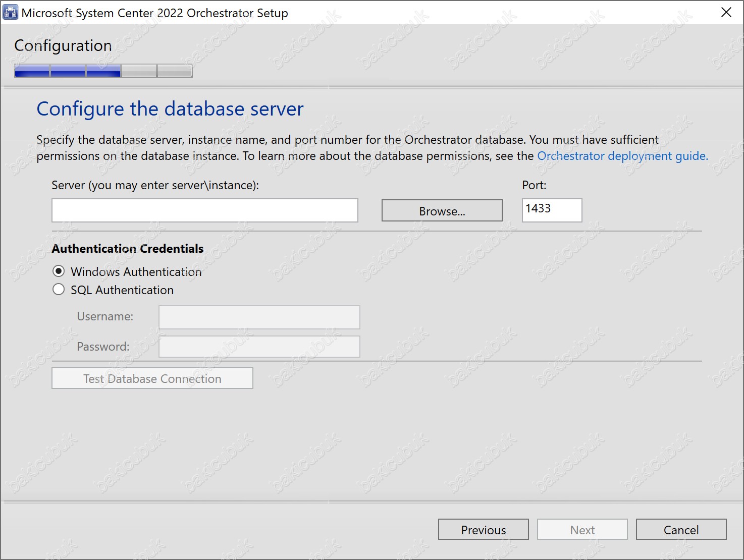Click the 'Port:' label
The width and height of the screenshot is (744, 560).
(534, 185)
